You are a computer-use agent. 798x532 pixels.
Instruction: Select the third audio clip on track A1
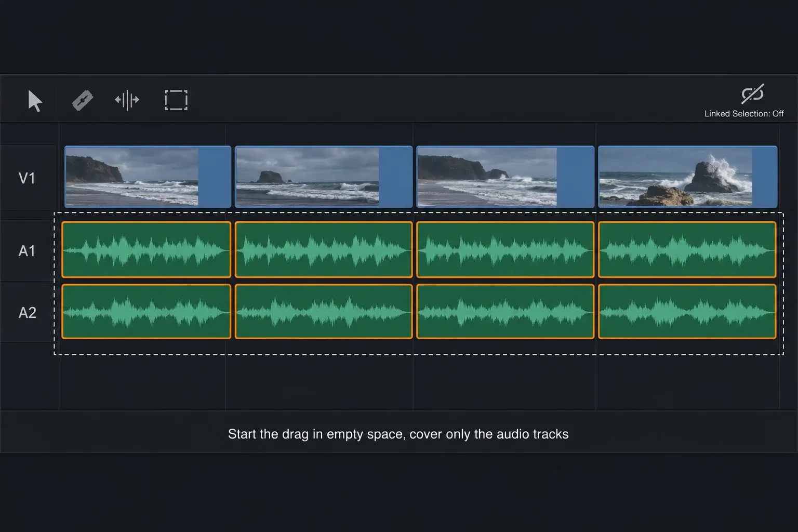(506, 249)
